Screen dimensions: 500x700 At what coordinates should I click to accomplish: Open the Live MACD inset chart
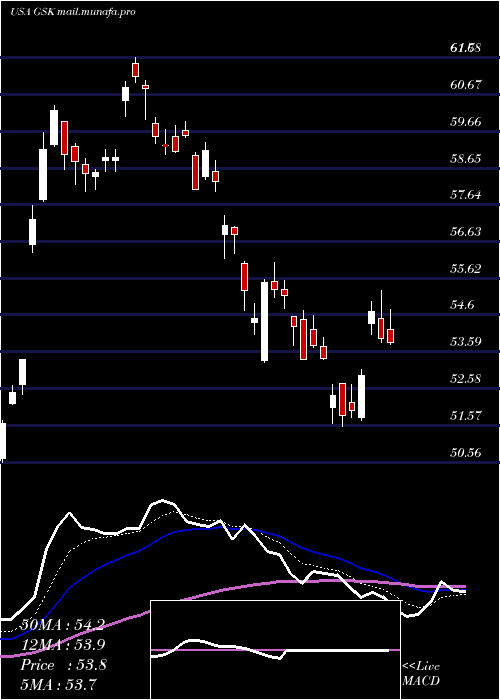pos(275,650)
